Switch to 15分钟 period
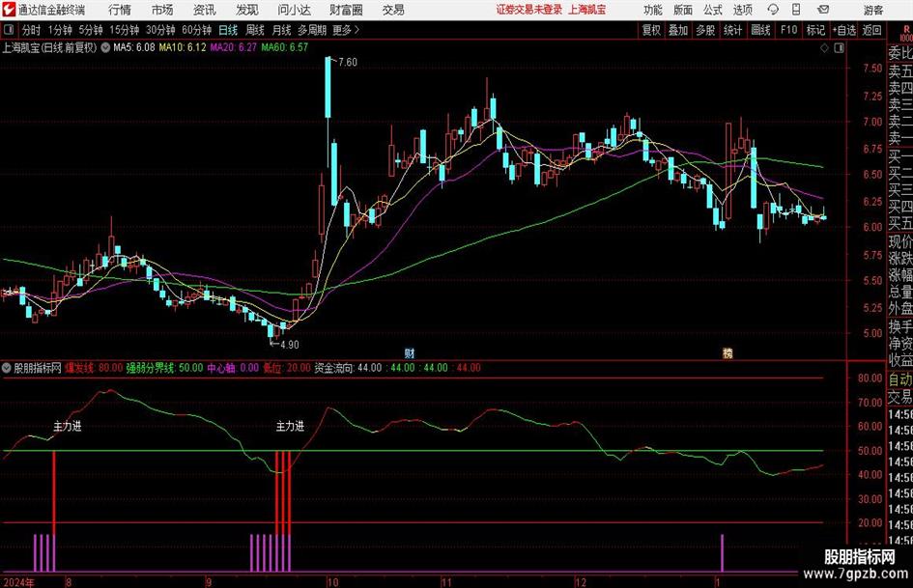913x588 pixels. (x=124, y=30)
